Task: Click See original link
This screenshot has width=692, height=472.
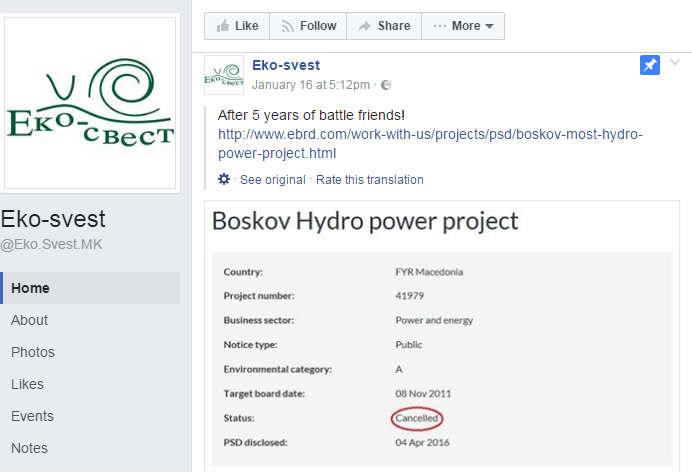Action: pos(273,180)
